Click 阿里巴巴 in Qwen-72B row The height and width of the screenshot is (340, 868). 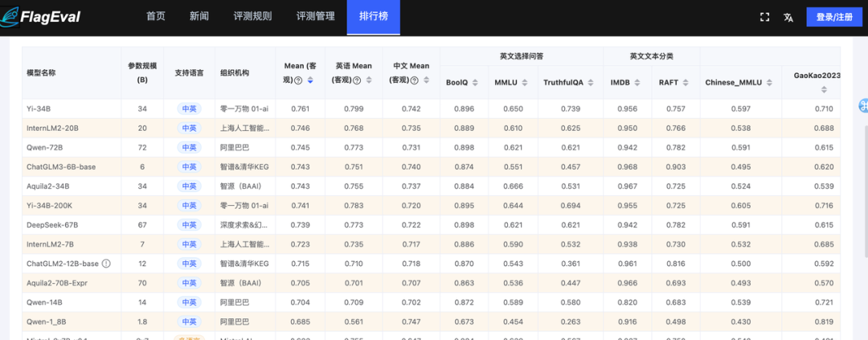point(235,147)
